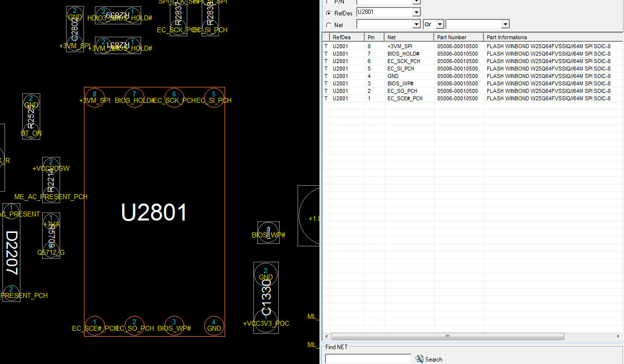
Task: Click the magnifier icon beside Search
Action: pyautogui.click(x=419, y=359)
